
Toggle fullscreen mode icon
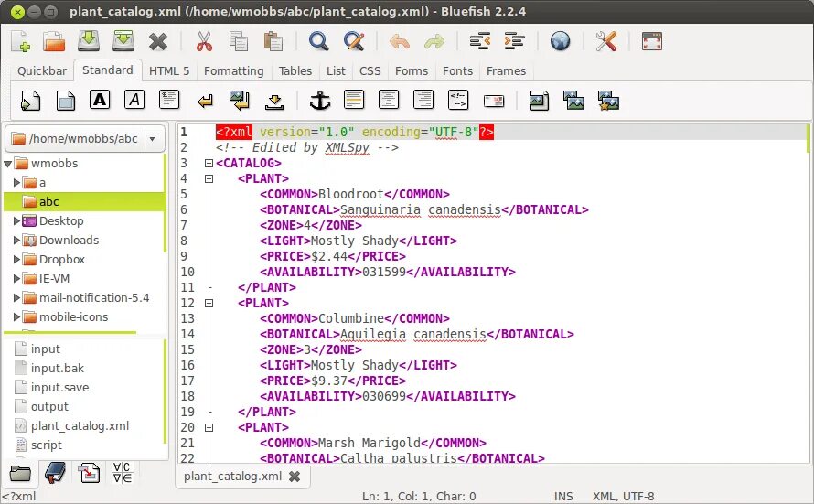click(652, 41)
